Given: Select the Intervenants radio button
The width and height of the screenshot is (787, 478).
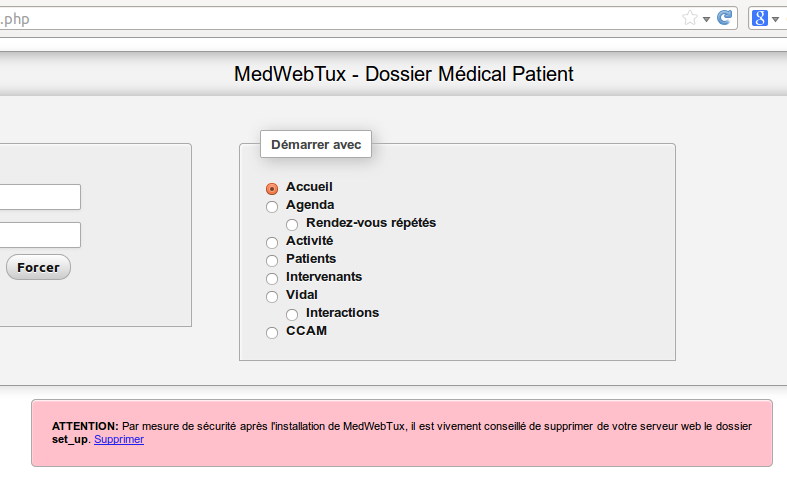Looking at the screenshot, I should [272, 279].
